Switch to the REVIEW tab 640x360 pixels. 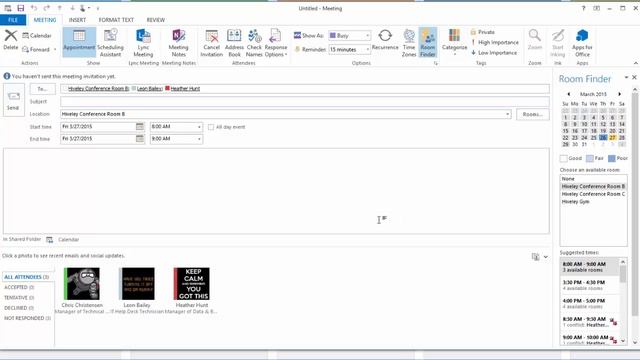click(x=156, y=20)
